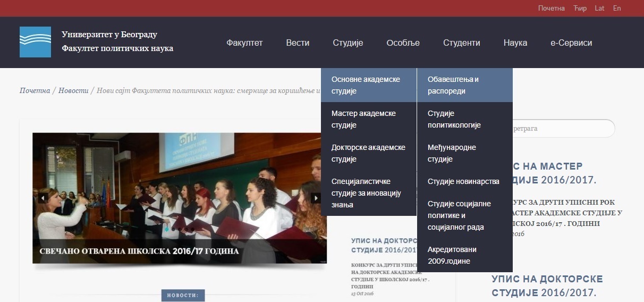The image size is (644, 302).
Task: Open the Вести main menu
Action: click(298, 43)
